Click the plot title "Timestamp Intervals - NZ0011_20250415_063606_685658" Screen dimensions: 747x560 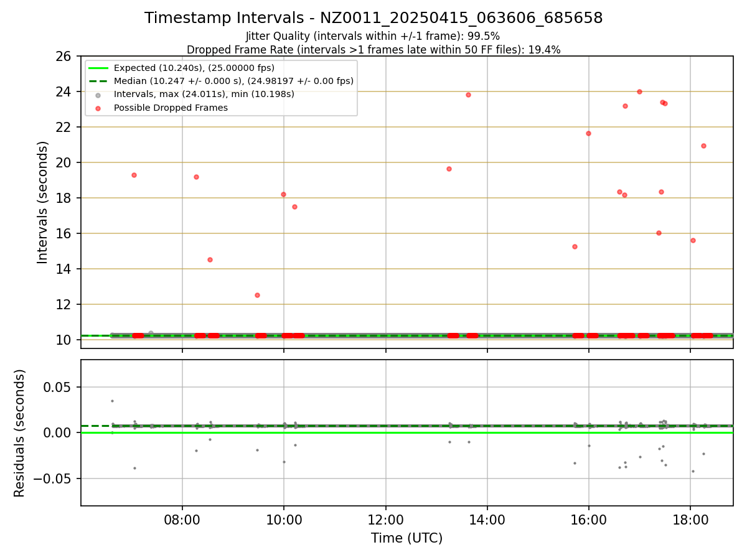(374, 18)
